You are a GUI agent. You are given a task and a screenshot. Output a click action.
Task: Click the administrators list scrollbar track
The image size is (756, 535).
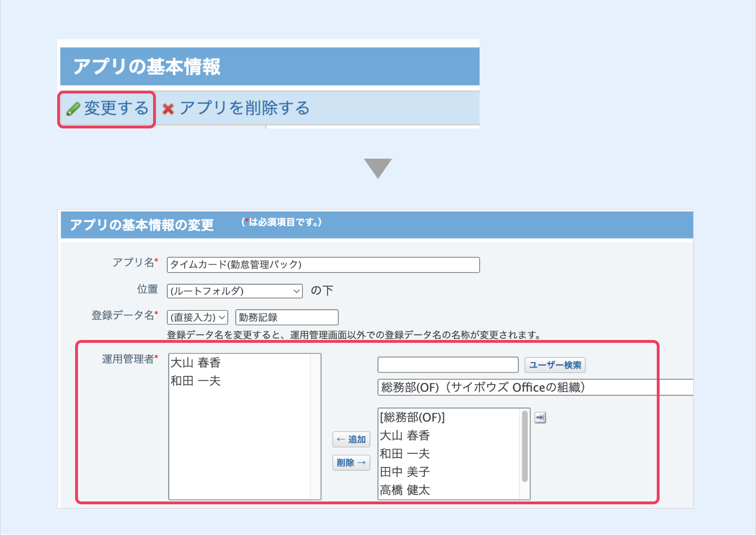click(x=315, y=426)
